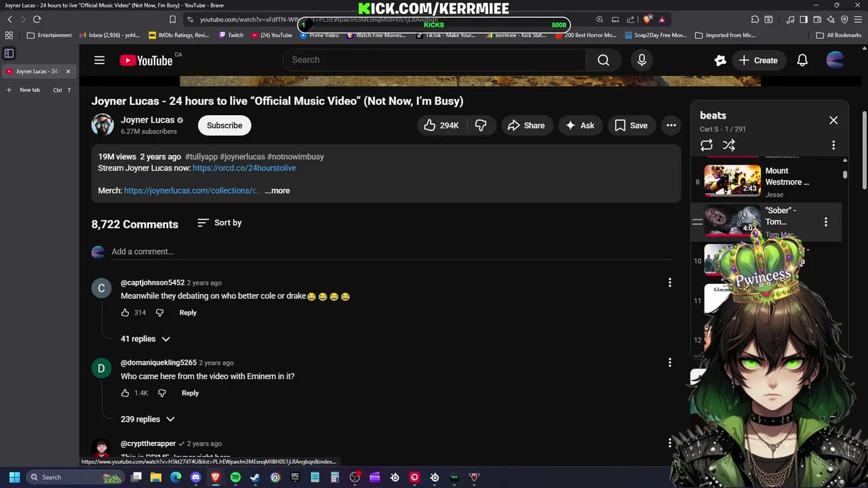Select the Joyner Lucas vertical tab
Viewport: 868px width, 488px height.
point(38,71)
